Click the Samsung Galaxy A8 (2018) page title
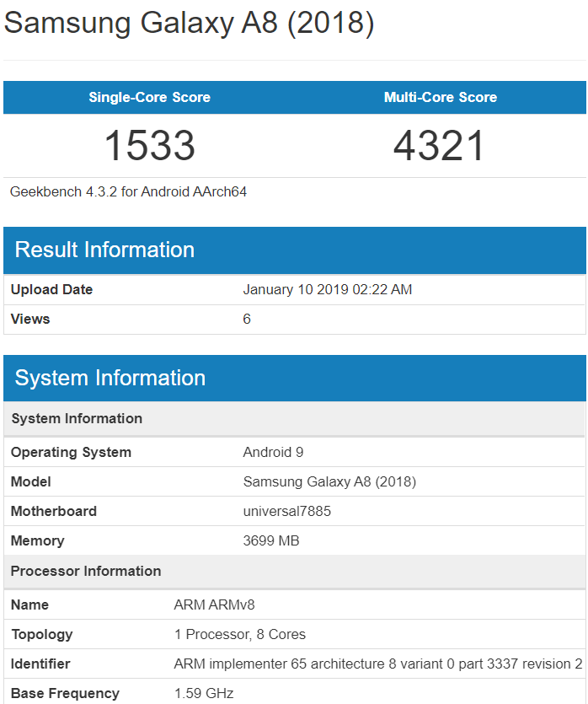 189,23
